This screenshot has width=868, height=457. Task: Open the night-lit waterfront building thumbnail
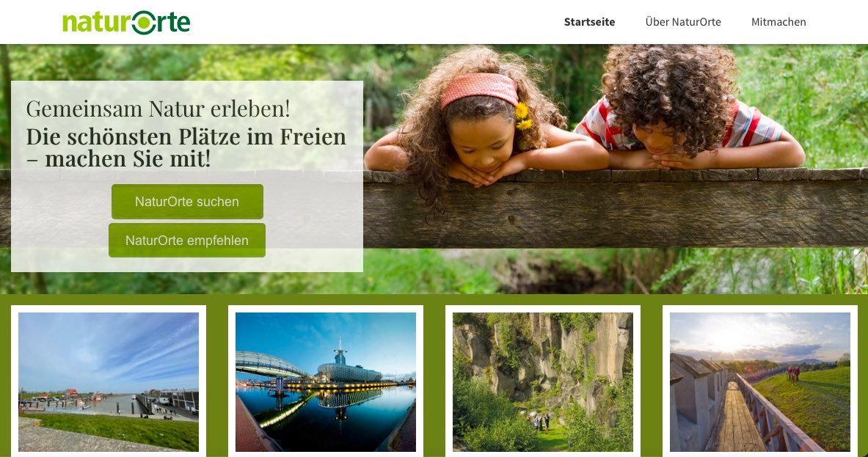[x=326, y=381]
